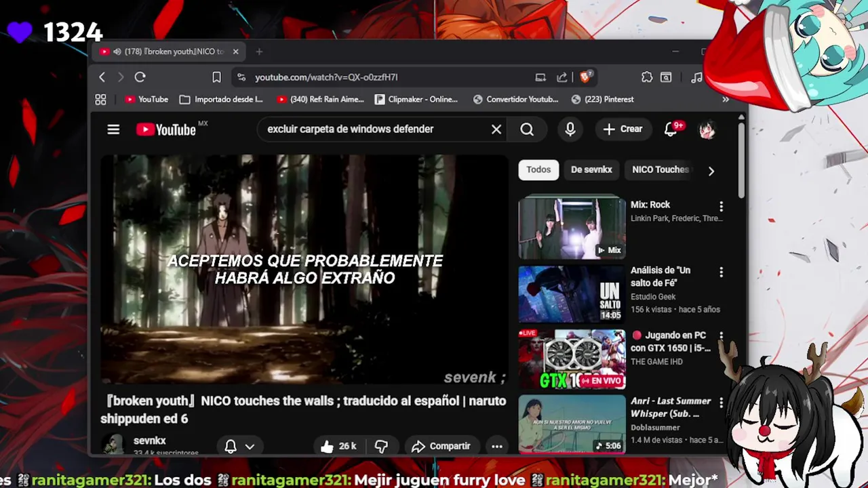The height and width of the screenshot is (488, 868).
Task: Close the broken youth browser tab
Action: click(235, 52)
